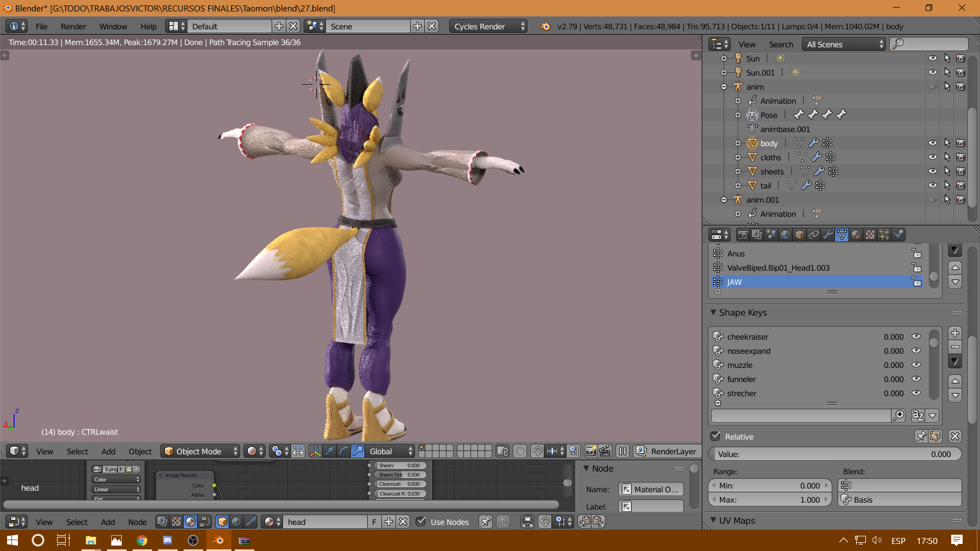The height and width of the screenshot is (551, 980).
Task: Mute the cheekraiser shape key
Action: tap(916, 336)
